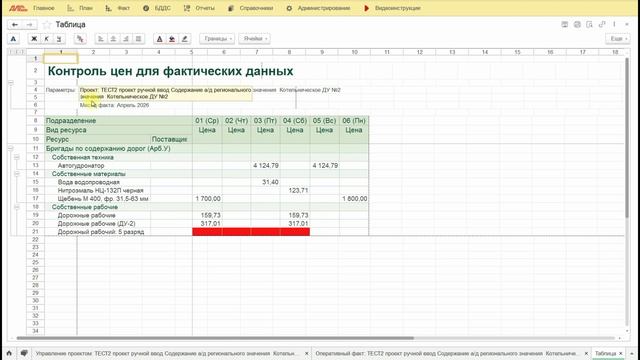Open the План menu
The height and width of the screenshot is (360, 640).
[x=80, y=8]
